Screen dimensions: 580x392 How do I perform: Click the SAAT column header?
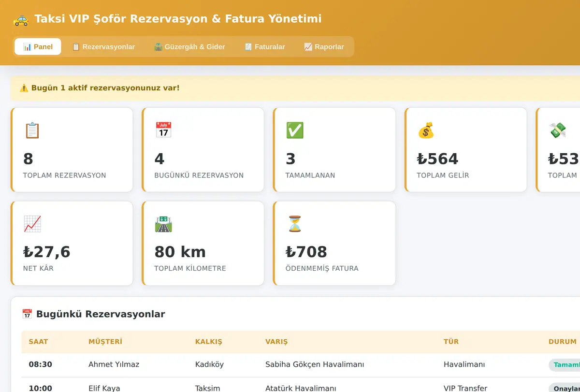tap(38, 342)
